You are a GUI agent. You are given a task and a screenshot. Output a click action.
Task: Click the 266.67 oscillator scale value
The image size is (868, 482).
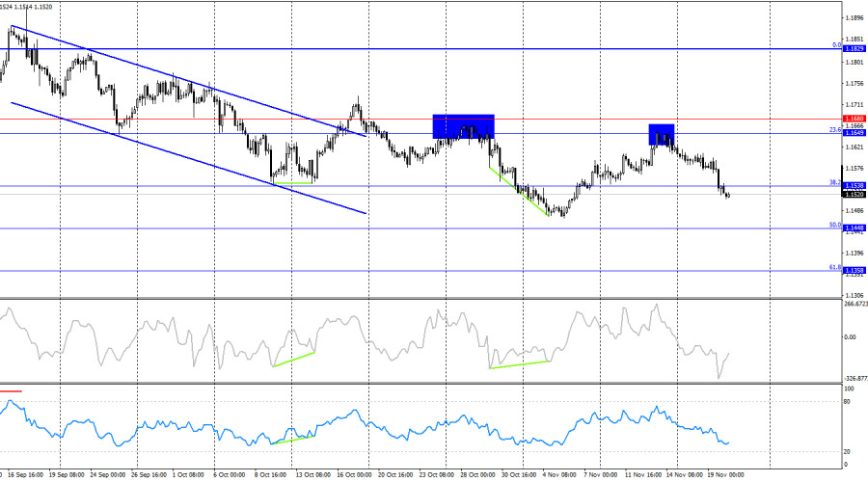(x=855, y=304)
